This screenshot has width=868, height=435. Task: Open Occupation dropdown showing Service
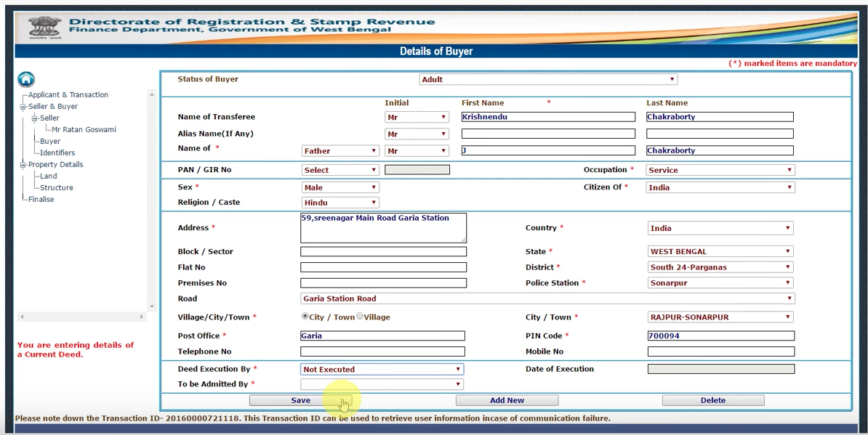(720, 170)
